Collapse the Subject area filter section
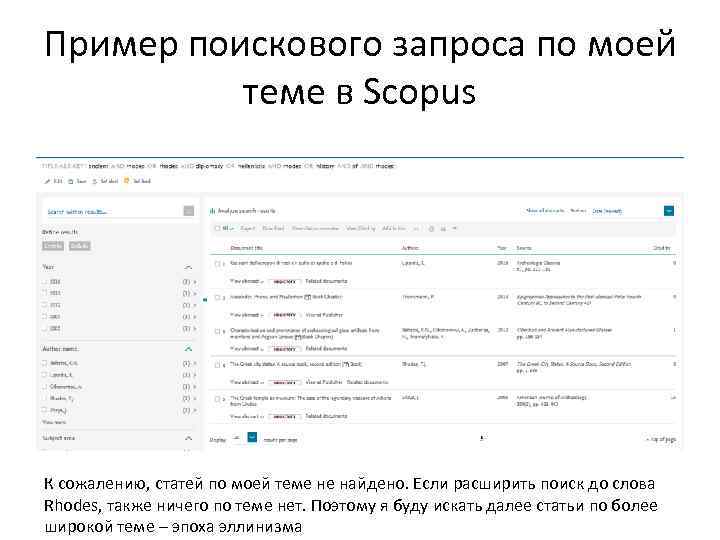The image size is (720, 540). [x=188, y=439]
